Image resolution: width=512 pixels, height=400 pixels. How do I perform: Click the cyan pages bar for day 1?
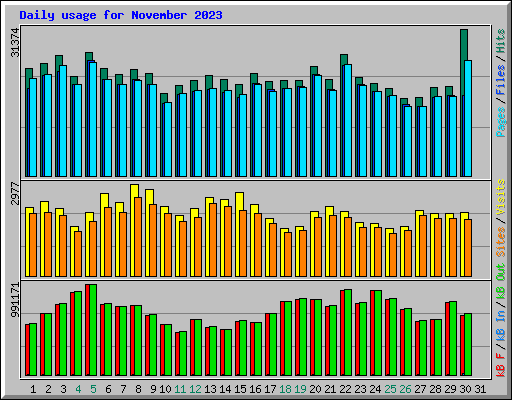click(33, 127)
